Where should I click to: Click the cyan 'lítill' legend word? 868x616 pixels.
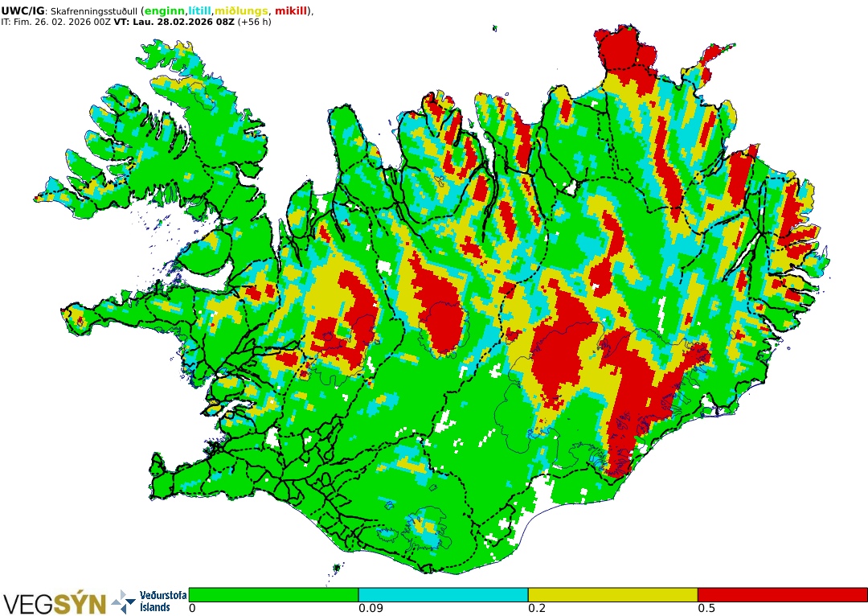(200, 11)
